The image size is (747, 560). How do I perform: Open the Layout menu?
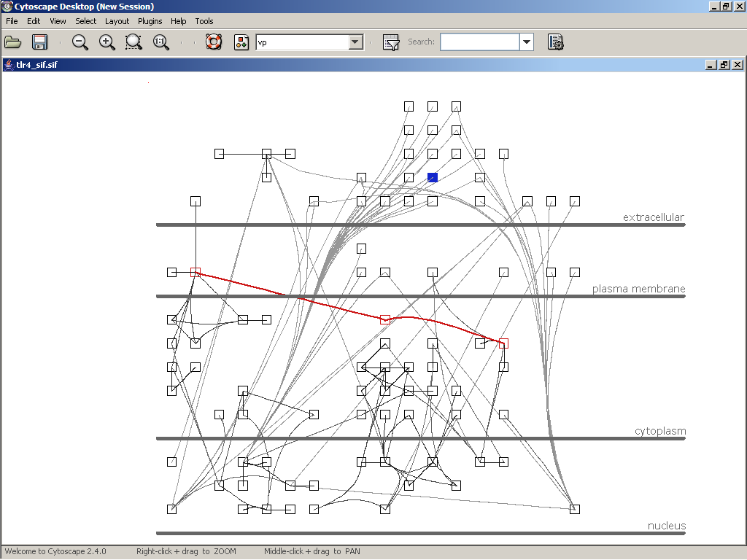pyautogui.click(x=117, y=21)
